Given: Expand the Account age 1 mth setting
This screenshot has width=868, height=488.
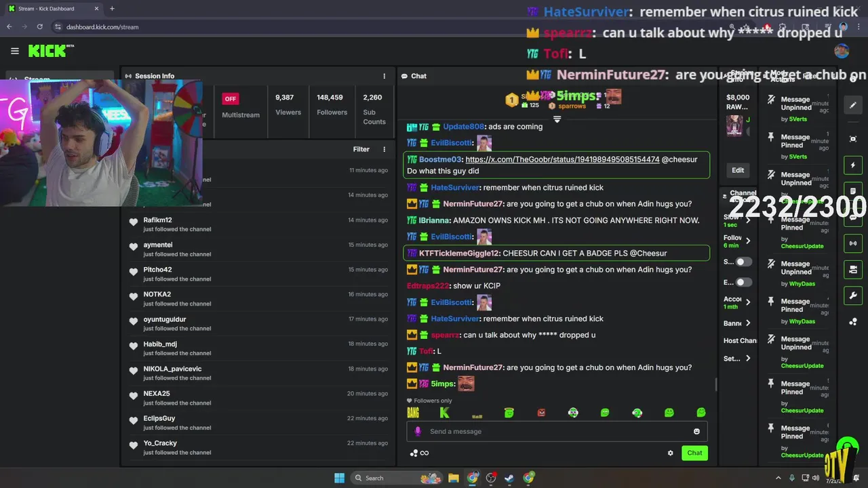Looking at the screenshot, I should pyautogui.click(x=748, y=302).
